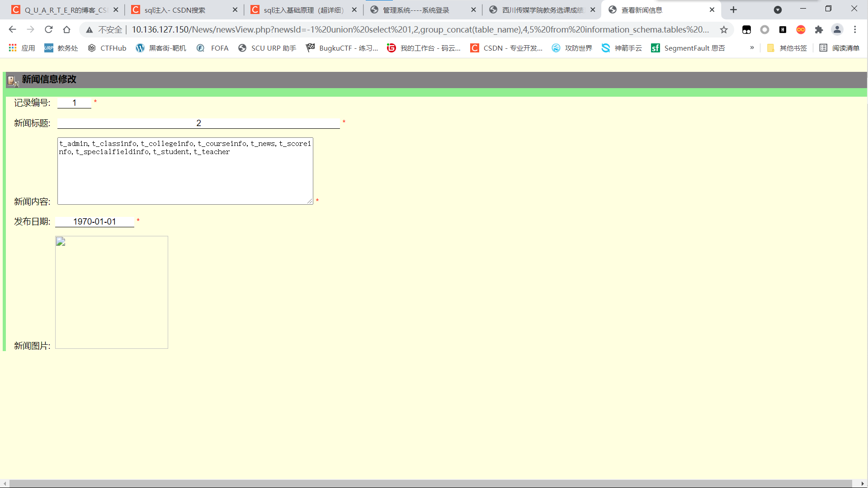Viewport: 868px width, 488px height.
Task: Click the scroll right arrow
Action: click(x=863, y=484)
